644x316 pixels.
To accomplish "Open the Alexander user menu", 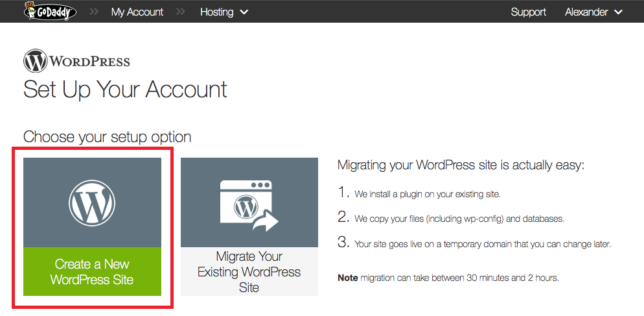I will tap(588, 12).
